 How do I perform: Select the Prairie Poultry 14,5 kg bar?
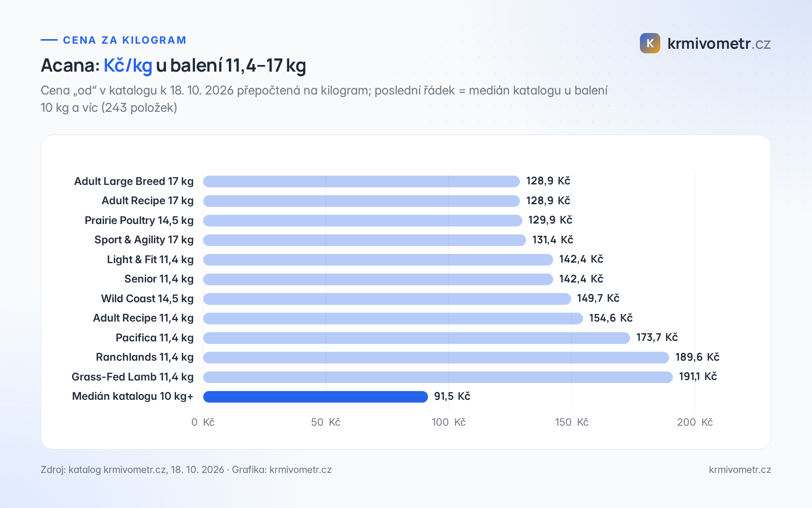(363, 220)
